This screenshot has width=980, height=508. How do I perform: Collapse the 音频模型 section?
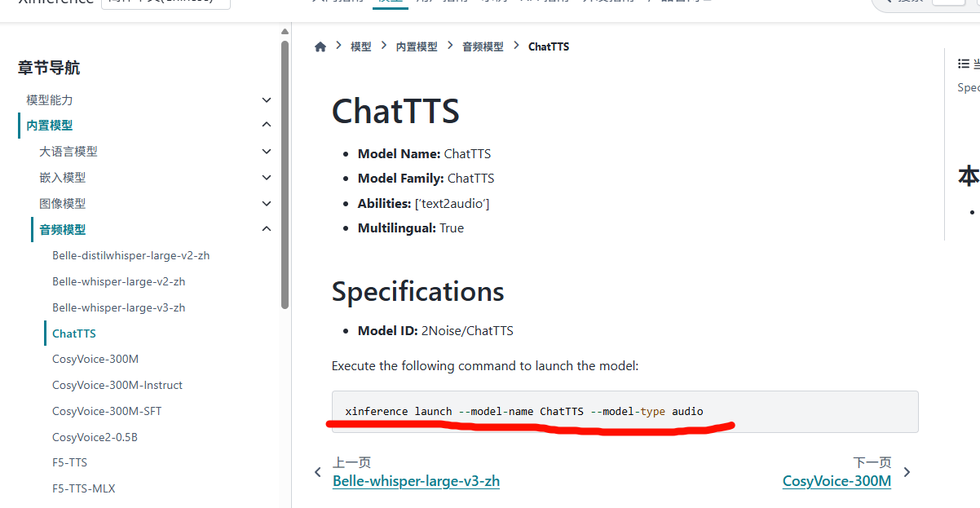pyautogui.click(x=266, y=229)
